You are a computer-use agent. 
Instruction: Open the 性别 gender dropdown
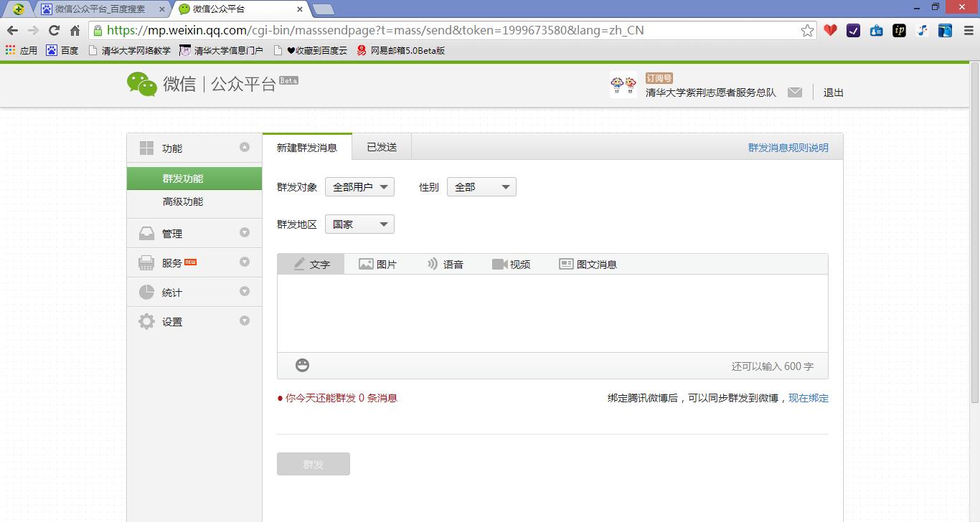[481, 186]
